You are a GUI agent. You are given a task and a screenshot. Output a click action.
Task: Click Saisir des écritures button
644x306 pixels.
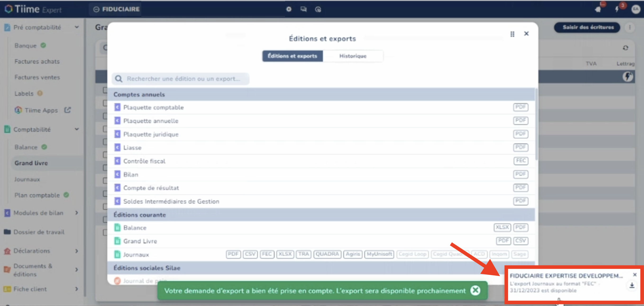click(x=588, y=27)
